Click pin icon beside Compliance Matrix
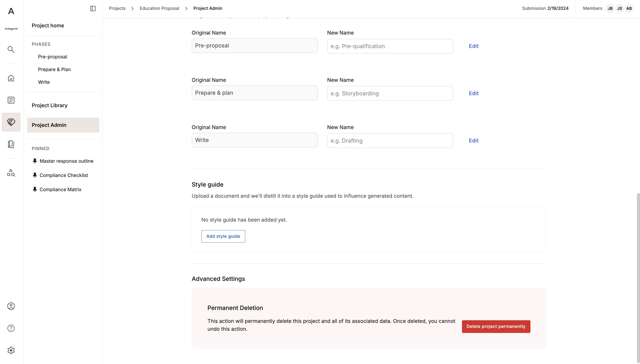The image size is (640, 364). (x=35, y=189)
